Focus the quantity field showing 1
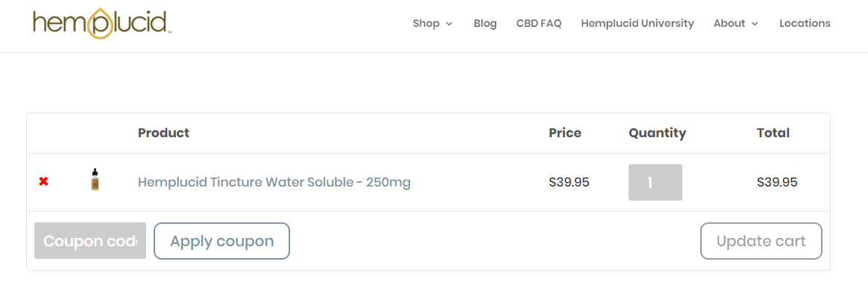This screenshot has width=868, height=285. 655,182
